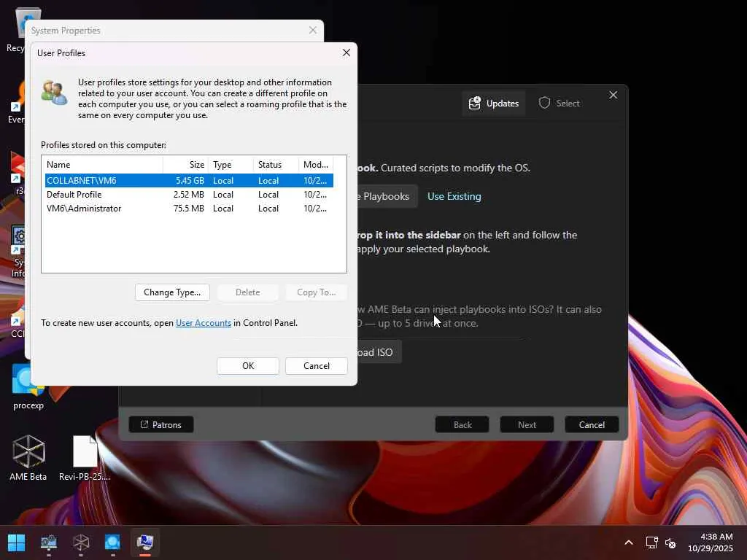Open the procexp icon in the taskbar
Screen dimensions: 747x560
(x=113, y=542)
